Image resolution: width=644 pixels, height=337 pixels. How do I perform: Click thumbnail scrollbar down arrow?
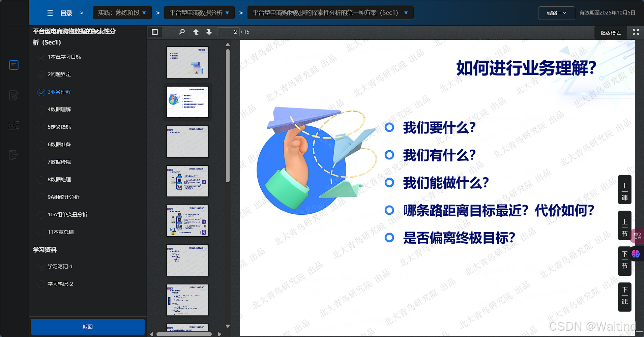click(x=228, y=326)
